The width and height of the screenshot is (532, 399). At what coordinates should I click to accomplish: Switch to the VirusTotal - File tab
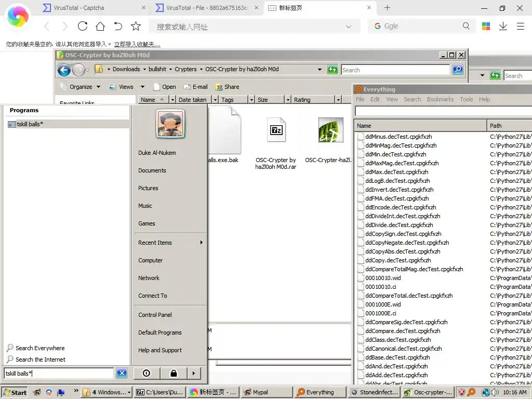click(x=206, y=7)
